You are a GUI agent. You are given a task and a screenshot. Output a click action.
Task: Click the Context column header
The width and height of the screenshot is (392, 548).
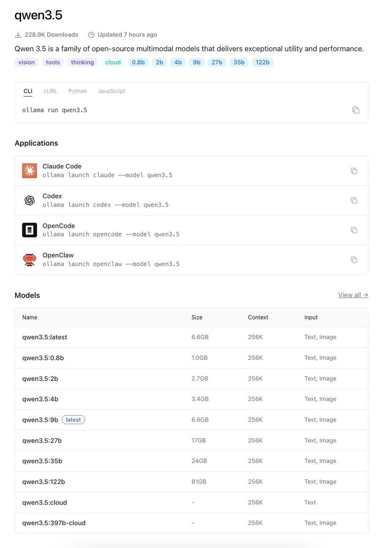[258, 317]
